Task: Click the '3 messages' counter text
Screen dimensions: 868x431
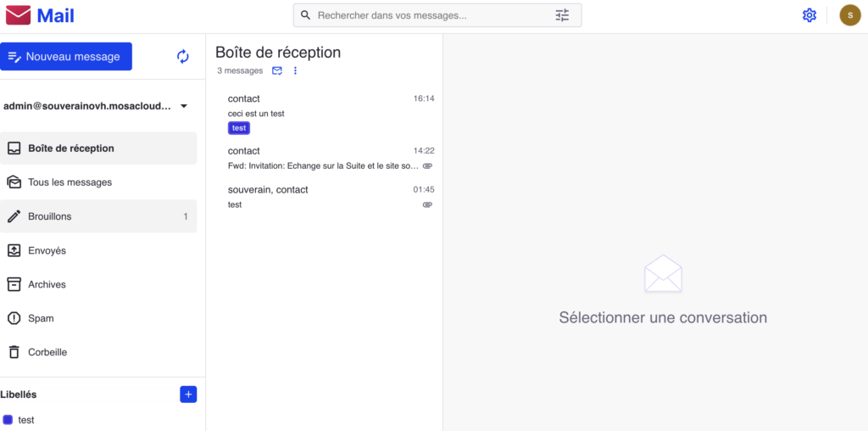Action: pyautogui.click(x=240, y=71)
